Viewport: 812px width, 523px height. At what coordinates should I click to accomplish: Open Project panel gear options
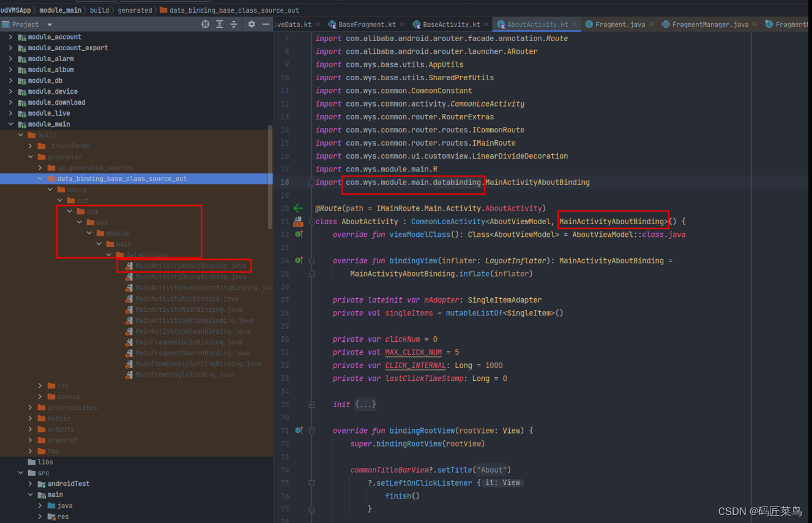pos(251,24)
